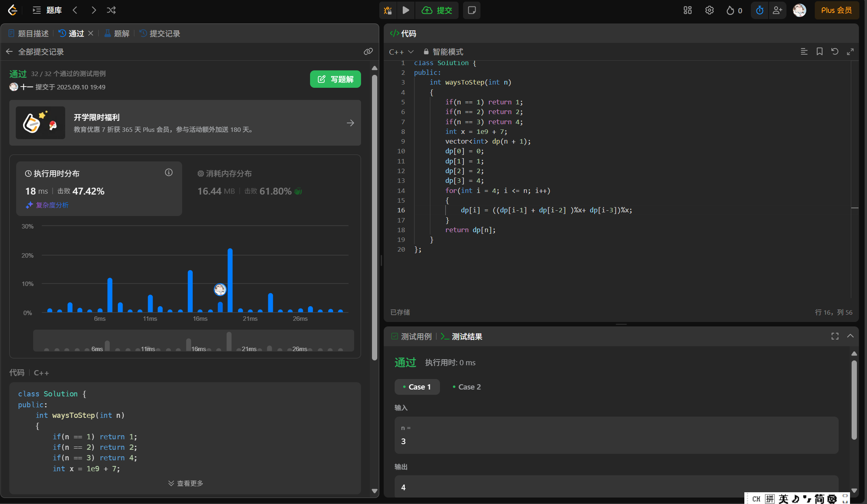Click the 写题解 button
Viewport: 867px width, 504px height.
tap(335, 79)
